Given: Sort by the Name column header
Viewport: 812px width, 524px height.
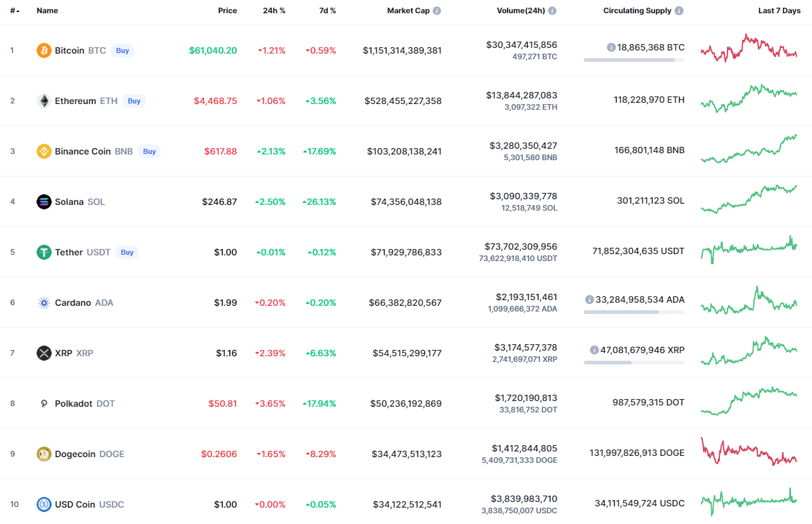Looking at the screenshot, I should click(x=47, y=11).
